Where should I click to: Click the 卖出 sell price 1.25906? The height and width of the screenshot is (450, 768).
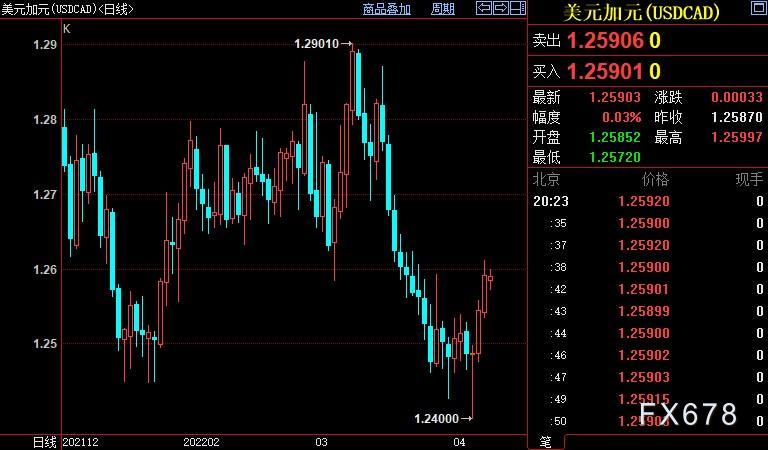[x=604, y=41]
